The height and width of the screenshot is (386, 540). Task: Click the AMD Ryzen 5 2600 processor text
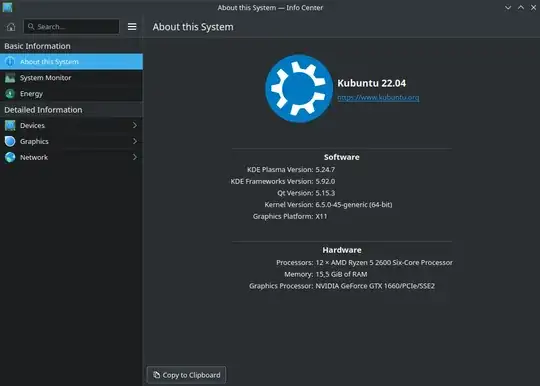point(384,262)
